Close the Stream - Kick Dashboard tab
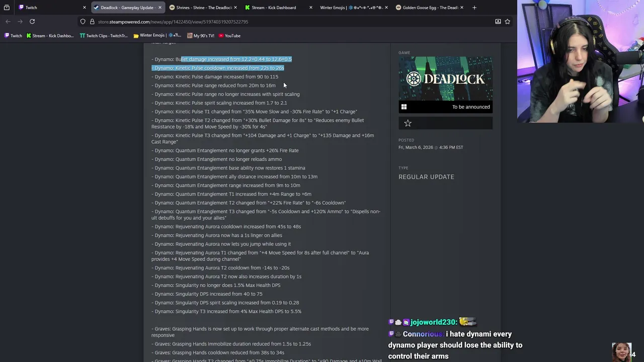This screenshot has height=362, width=644. (x=311, y=8)
